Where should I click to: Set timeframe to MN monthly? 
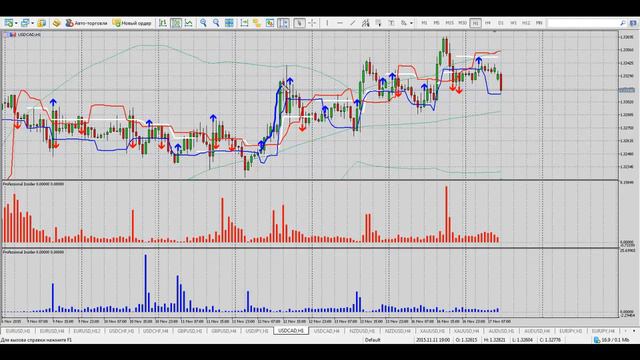click(x=539, y=23)
